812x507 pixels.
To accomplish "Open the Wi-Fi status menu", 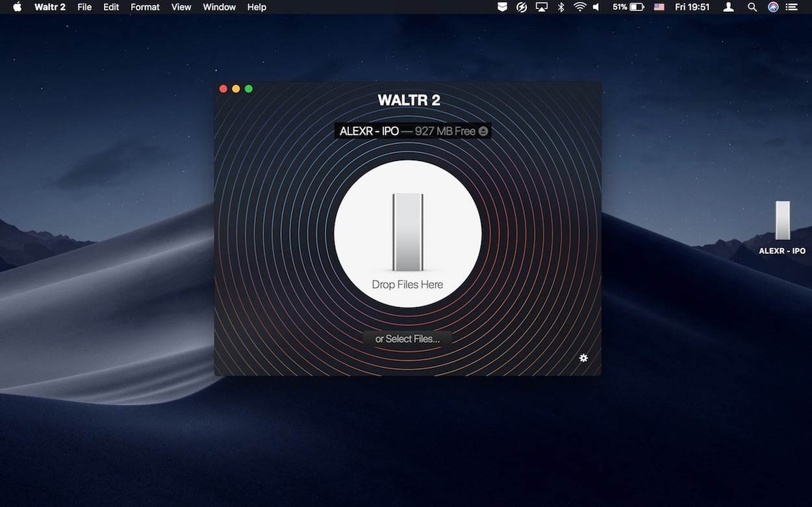I will (x=579, y=7).
